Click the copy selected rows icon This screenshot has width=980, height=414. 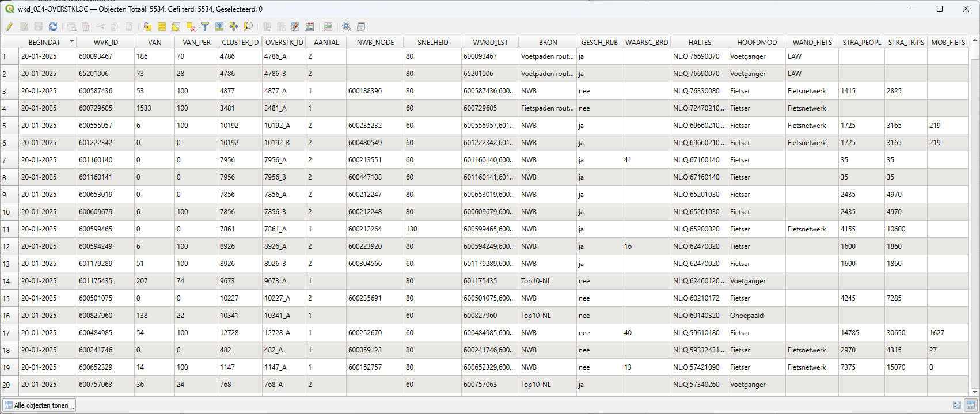click(115, 26)
